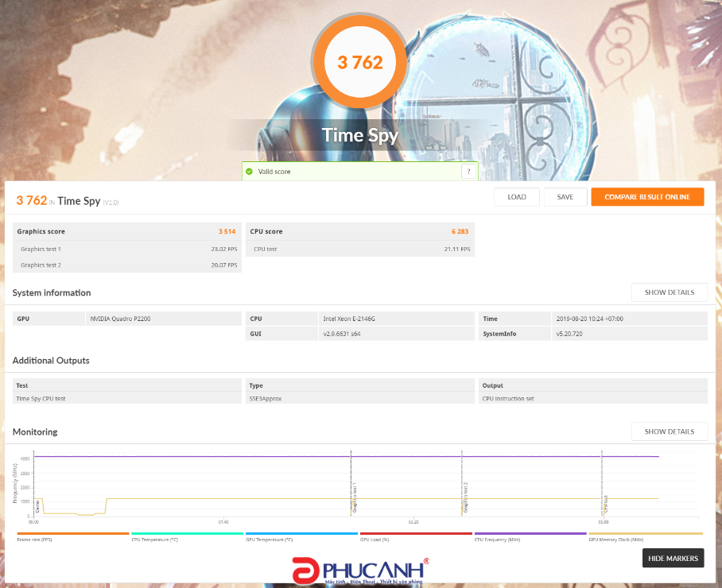Select the 'NVIDIA Quadro P2200' GPU value
722x588 pixels.
point(120,319)
